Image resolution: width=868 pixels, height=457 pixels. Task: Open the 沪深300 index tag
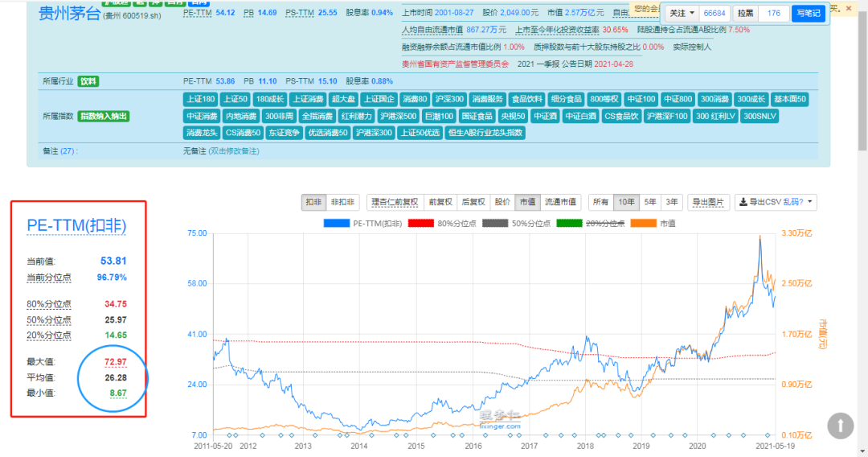tap(449, 99)
